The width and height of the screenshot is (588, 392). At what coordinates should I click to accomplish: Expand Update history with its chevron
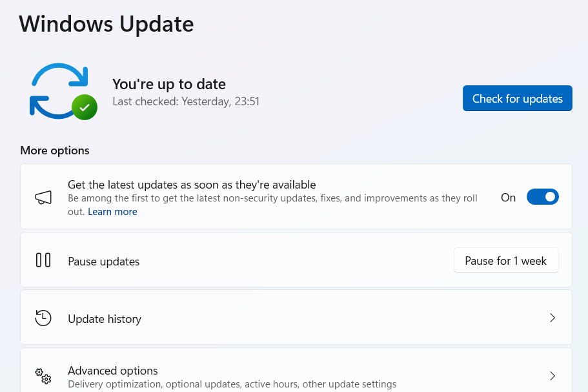tap(553, 318)
